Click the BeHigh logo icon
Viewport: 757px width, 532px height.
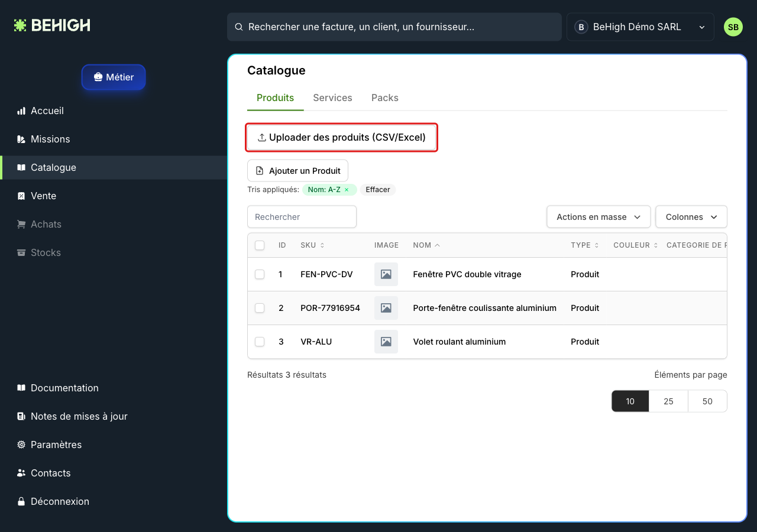20,25
